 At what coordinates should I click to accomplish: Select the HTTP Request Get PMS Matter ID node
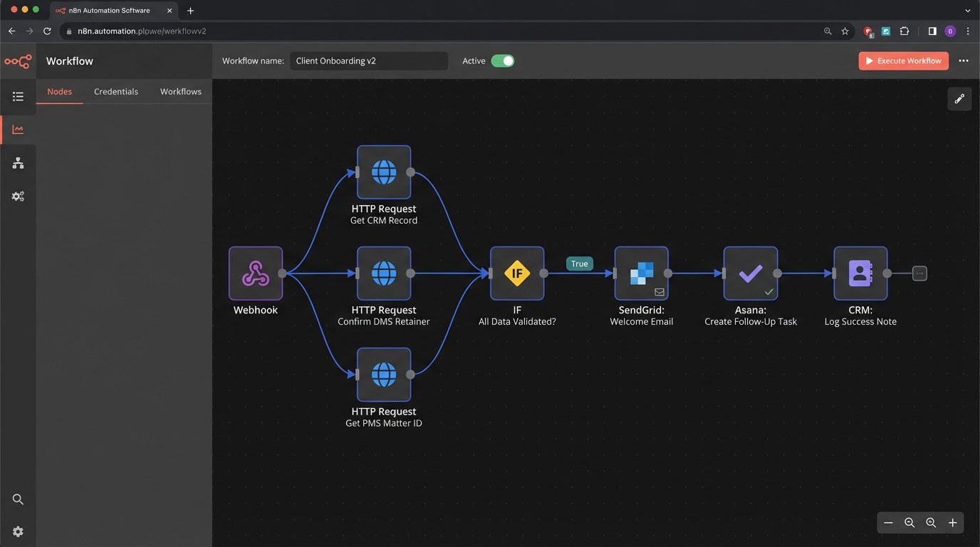pyautogui.click(x=384, y=374)
